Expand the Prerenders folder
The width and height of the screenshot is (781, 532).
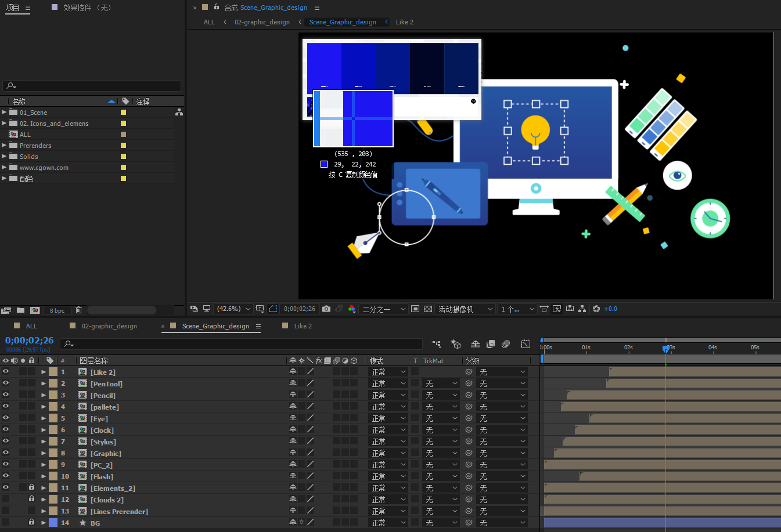(x=4, y=145)
